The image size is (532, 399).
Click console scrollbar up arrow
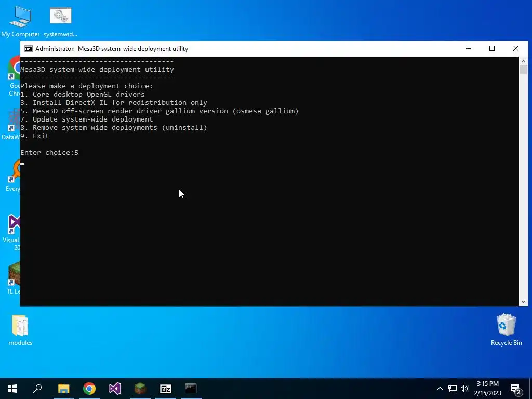[x=523, y=61]
